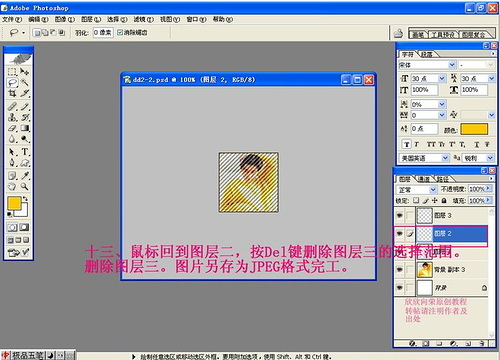Select the Gradient tool
This screenshot has height=360, width=500.
(x=25, y=128)
